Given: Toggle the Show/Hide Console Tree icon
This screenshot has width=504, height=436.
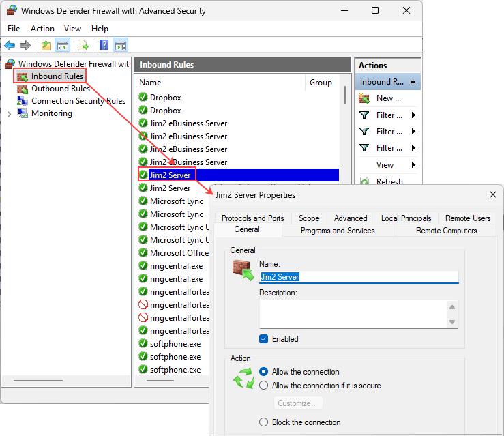Looking at the screenshot, I should 63,45.
